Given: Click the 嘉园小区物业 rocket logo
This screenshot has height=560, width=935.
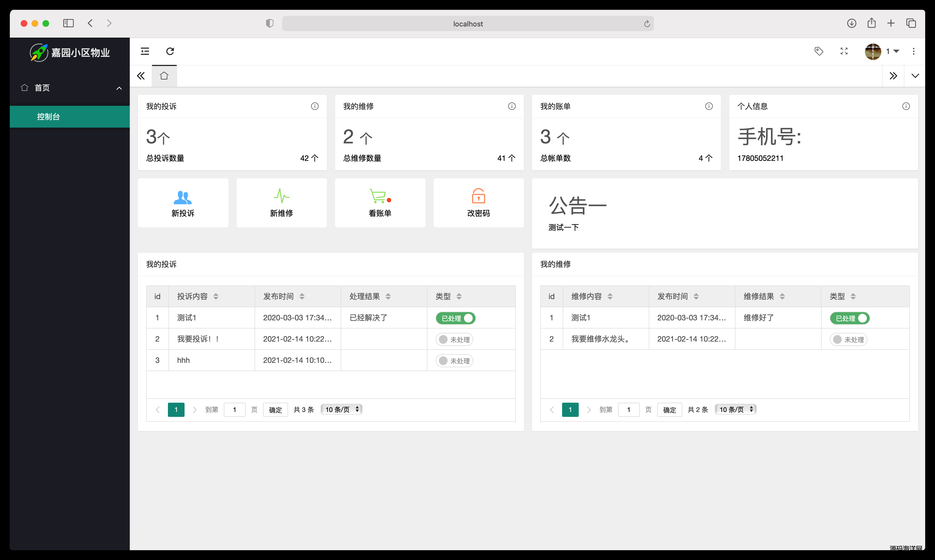Looking at the screenshot, I should click(x=39, y=52).
